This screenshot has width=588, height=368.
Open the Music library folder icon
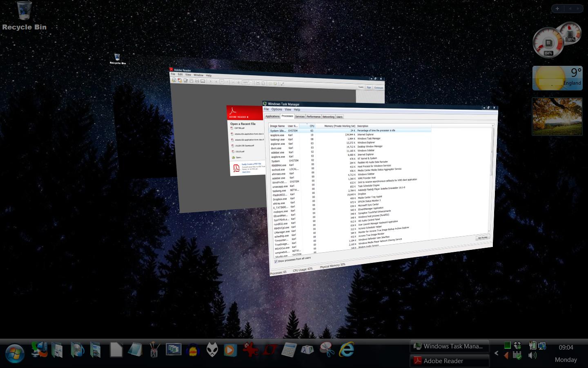(x=77, y=350)
